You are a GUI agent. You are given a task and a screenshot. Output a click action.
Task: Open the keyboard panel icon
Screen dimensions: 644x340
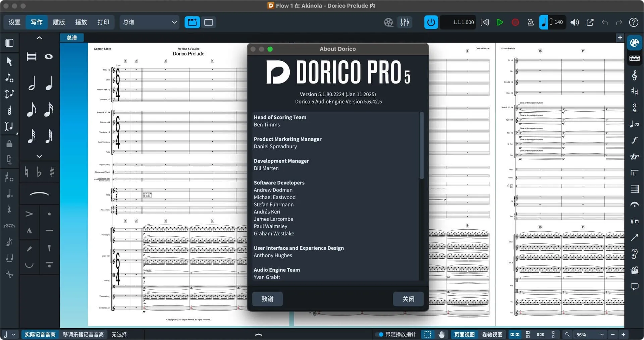(x=634, y=58)
